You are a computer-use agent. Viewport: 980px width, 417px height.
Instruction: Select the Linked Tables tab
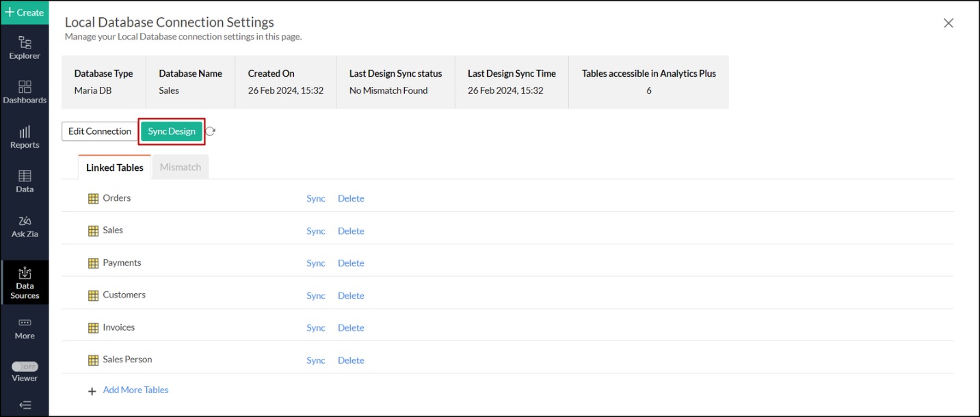[x=114, y=167]
